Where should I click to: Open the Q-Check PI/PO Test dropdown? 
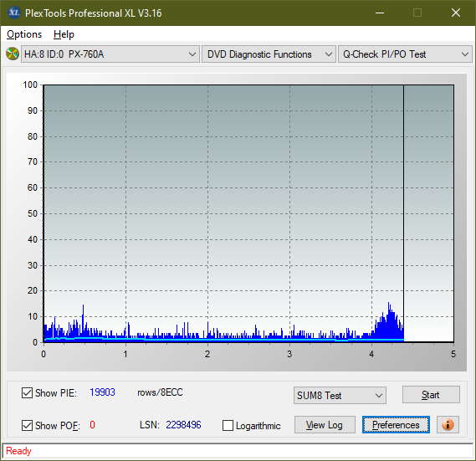(405, 54)
